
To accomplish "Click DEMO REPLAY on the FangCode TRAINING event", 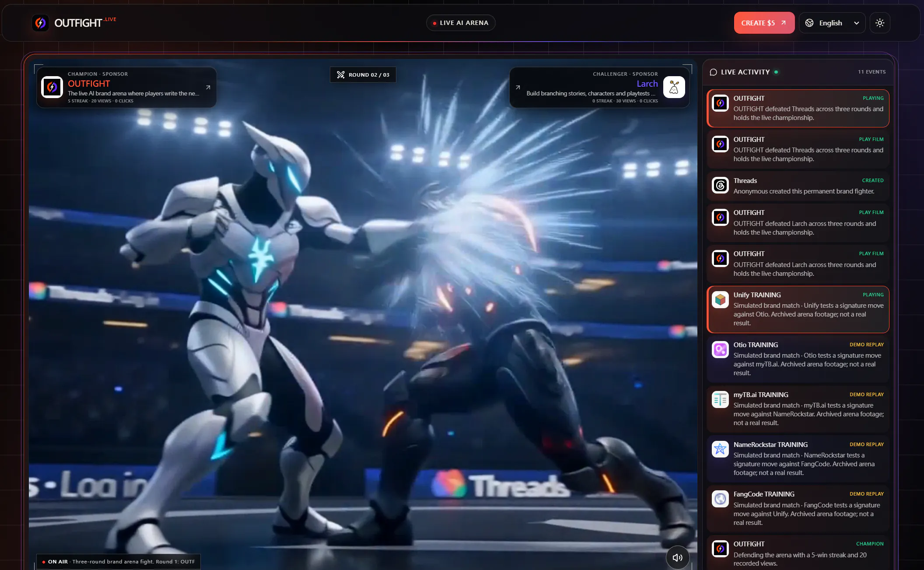I will pos(867,494).
